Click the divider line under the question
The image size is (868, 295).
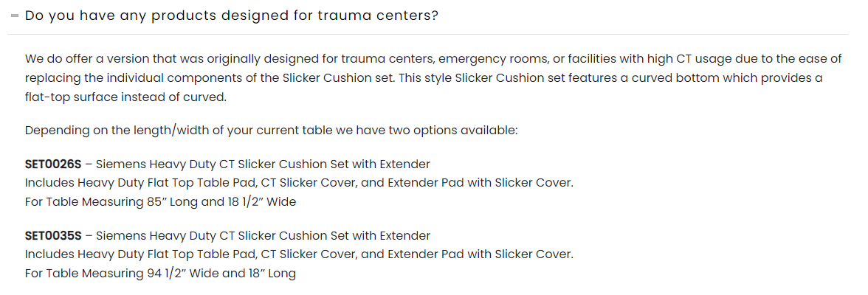[x=428, y=34]
